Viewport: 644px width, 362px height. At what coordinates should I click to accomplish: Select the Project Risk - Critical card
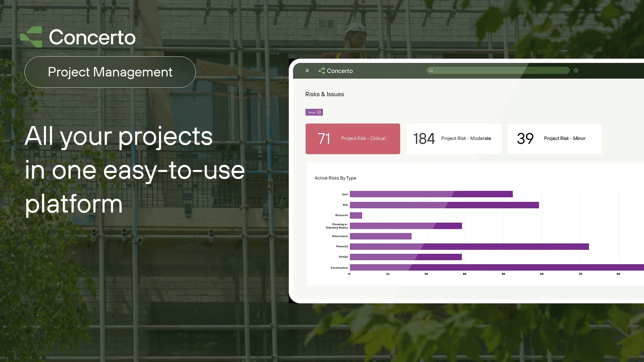pyautogui.click(x=353, y=139)
